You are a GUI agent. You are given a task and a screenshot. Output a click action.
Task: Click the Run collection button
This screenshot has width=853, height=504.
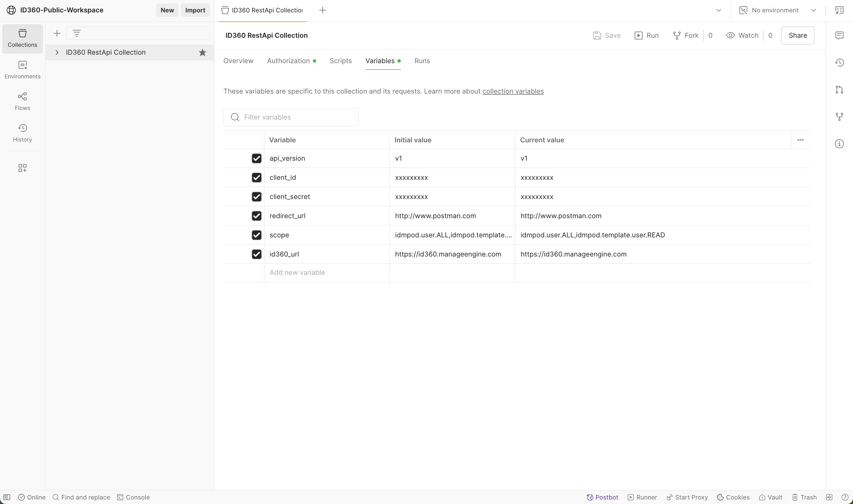pyautogui.click(x=647, y=35)
